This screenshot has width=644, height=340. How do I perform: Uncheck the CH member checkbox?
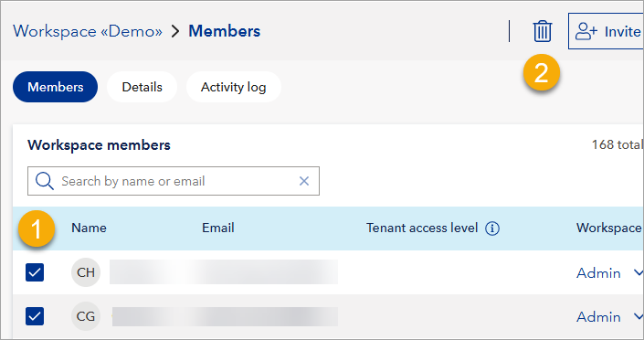click(35, 272)
